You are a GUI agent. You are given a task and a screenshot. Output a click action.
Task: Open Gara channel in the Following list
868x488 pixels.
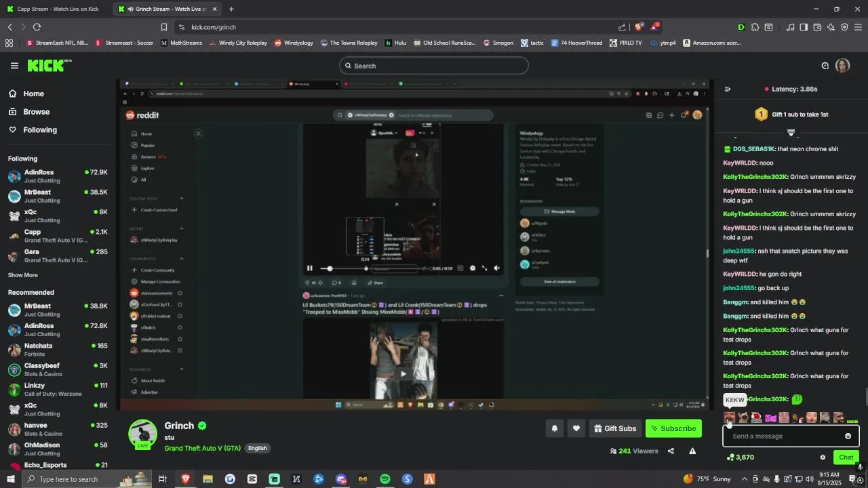tap(58, 256)
